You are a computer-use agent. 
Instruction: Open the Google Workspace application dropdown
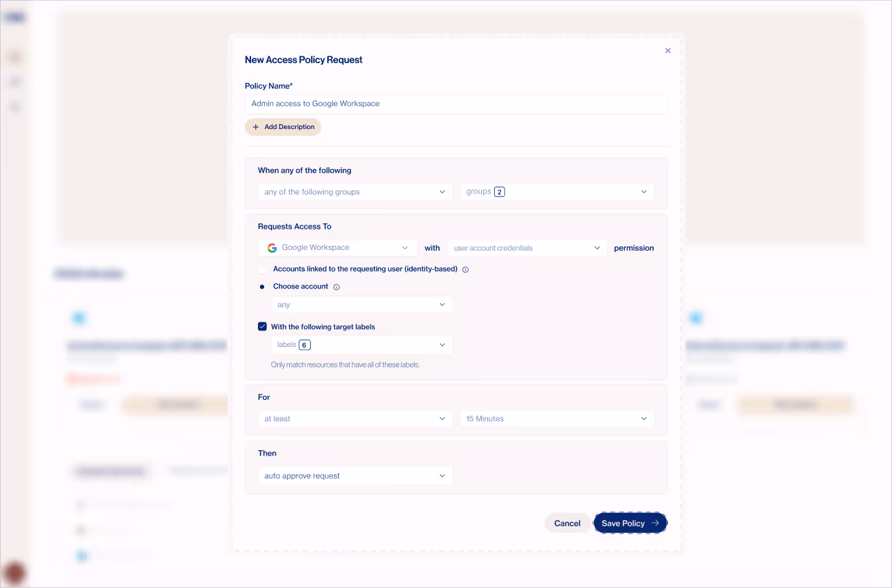click(338, 248)
